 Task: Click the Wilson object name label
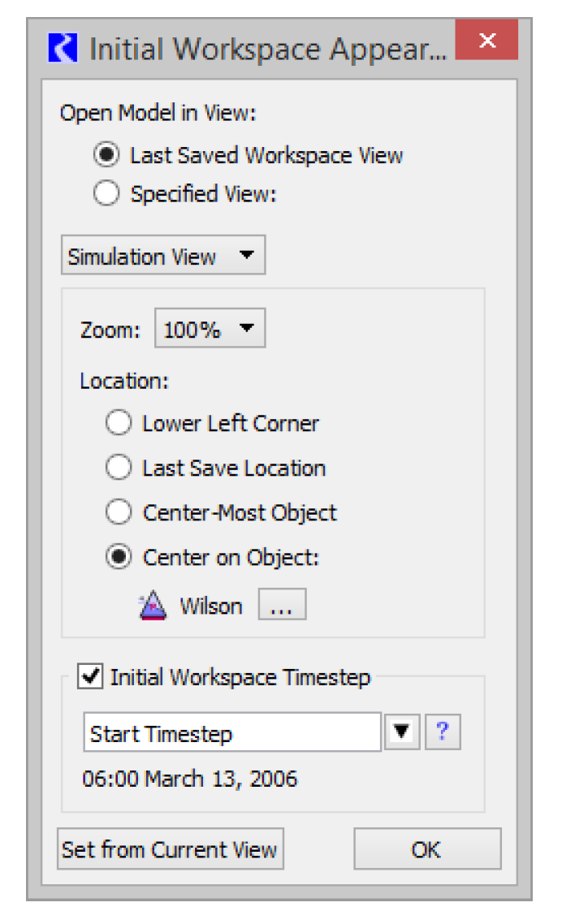[x=211, y=607]
